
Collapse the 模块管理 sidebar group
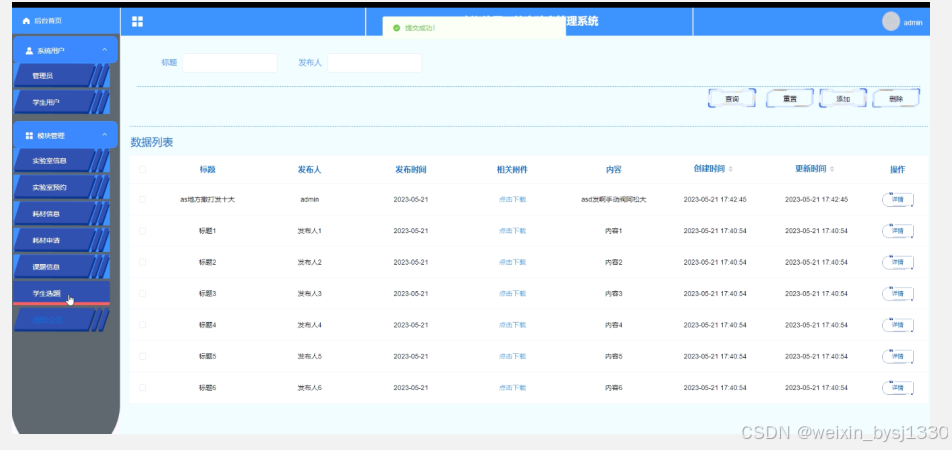click(x=104, y=135)
